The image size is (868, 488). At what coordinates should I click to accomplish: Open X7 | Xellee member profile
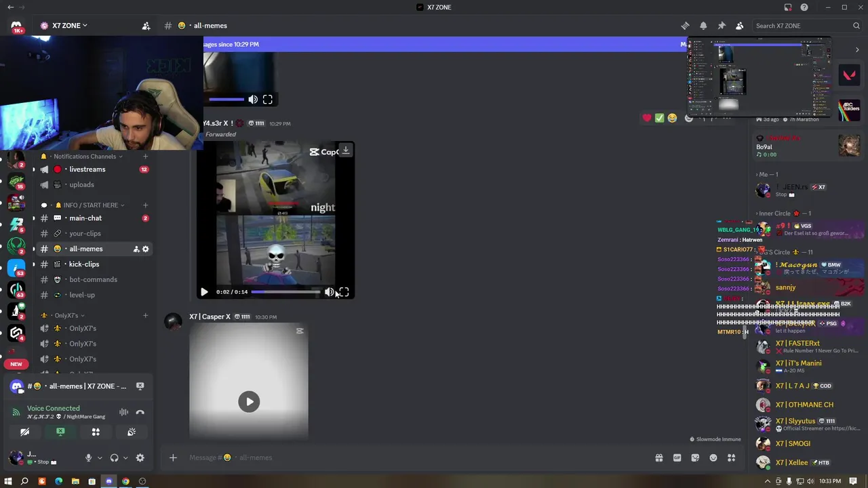[807, 463]
